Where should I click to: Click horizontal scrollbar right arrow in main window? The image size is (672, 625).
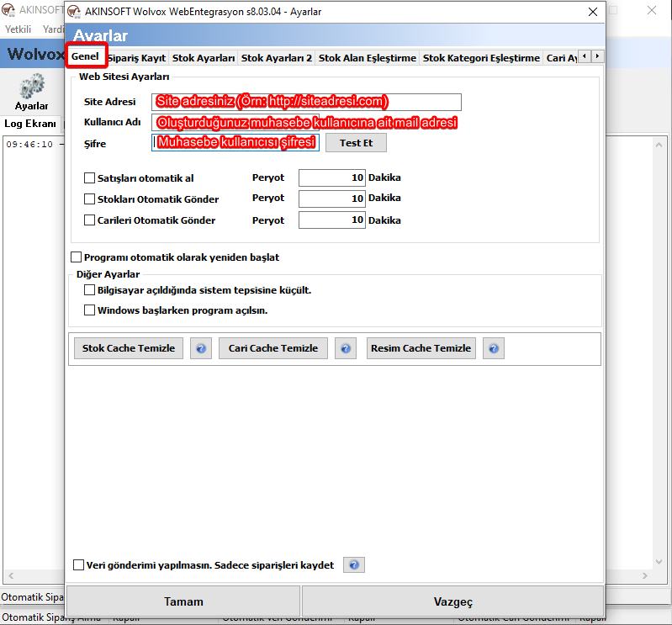[x=644, y=575]
